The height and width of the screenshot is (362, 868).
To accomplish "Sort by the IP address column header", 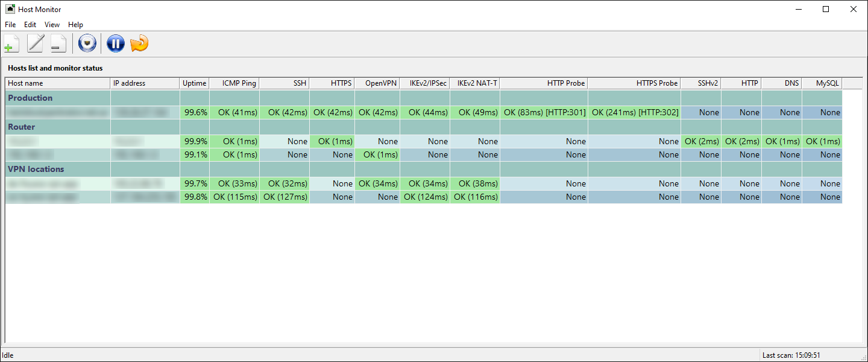I will [145, 83].
